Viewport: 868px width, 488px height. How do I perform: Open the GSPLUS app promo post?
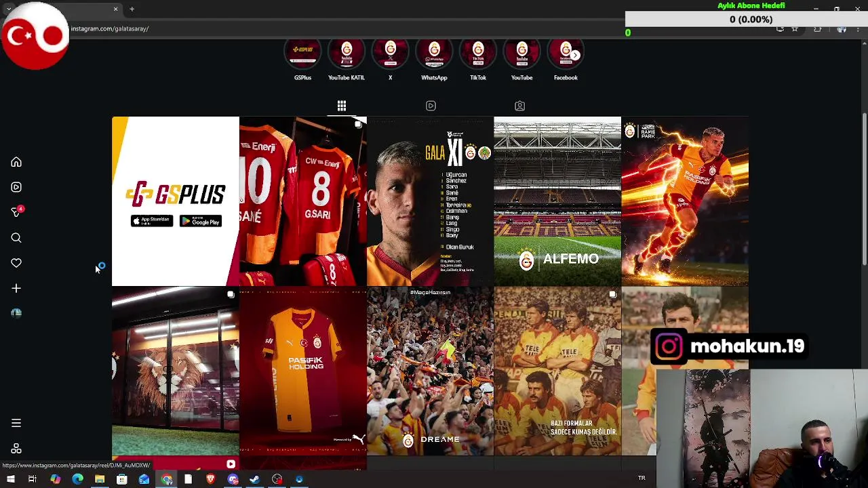tap(176, 201)
